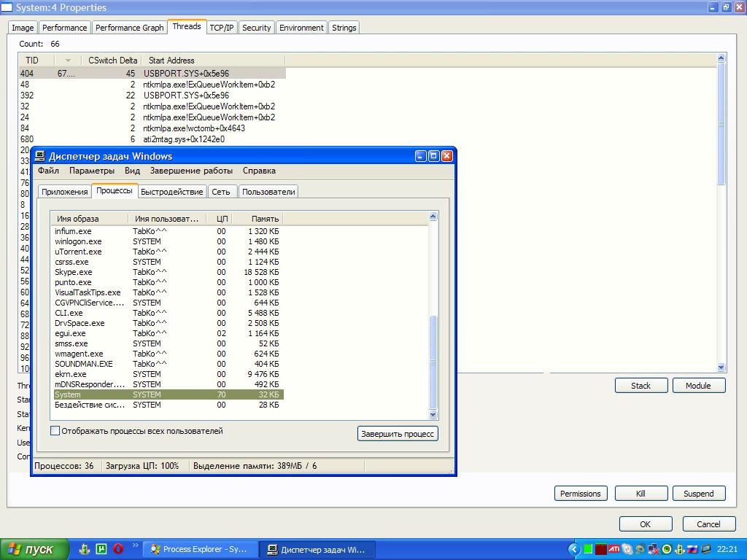Sort by Имя образа column header
Viewport: 747px width, 560px height.
point(90,219)
